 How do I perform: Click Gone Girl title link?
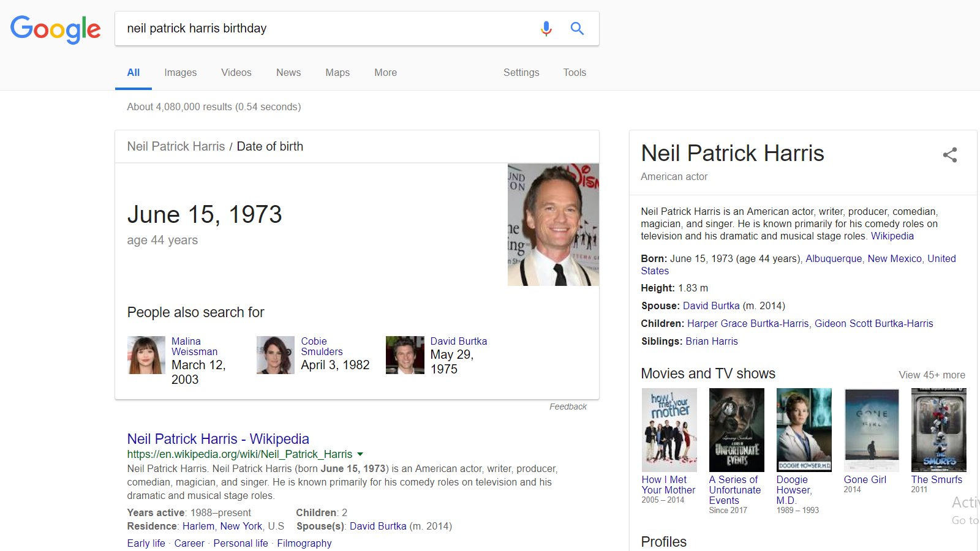[865, 479]
